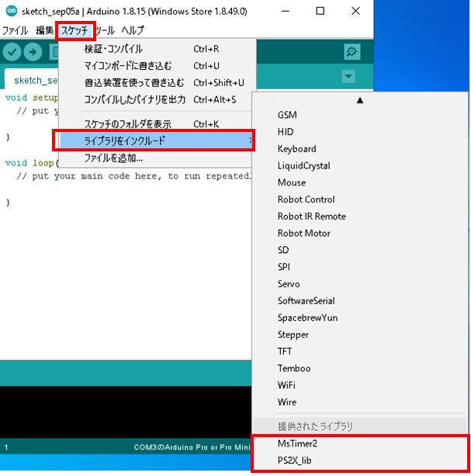Include the HID library
The height and width of the screenshot is (476, 471).
click(360, 132)
